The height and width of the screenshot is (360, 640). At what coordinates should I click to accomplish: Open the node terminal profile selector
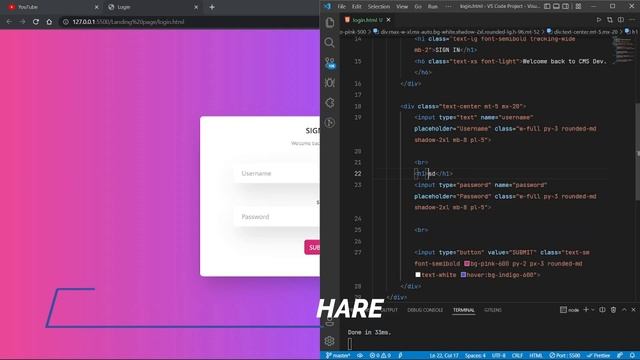569,310
